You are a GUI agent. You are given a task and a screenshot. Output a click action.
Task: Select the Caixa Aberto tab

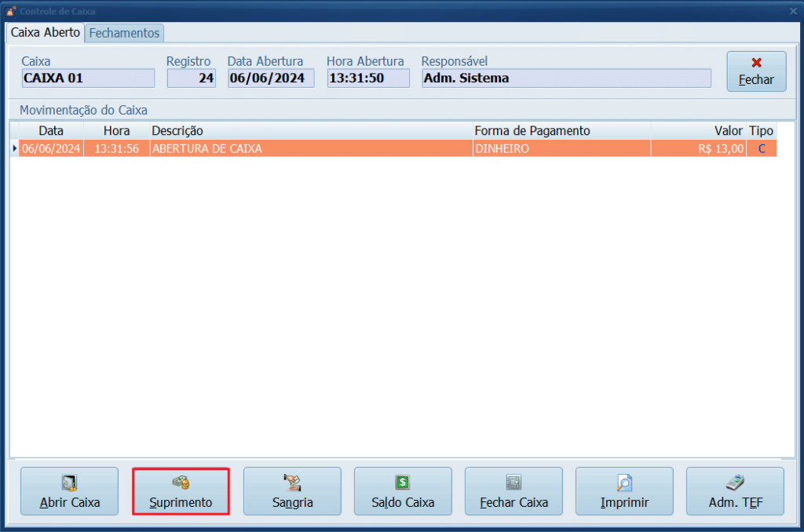45,33
